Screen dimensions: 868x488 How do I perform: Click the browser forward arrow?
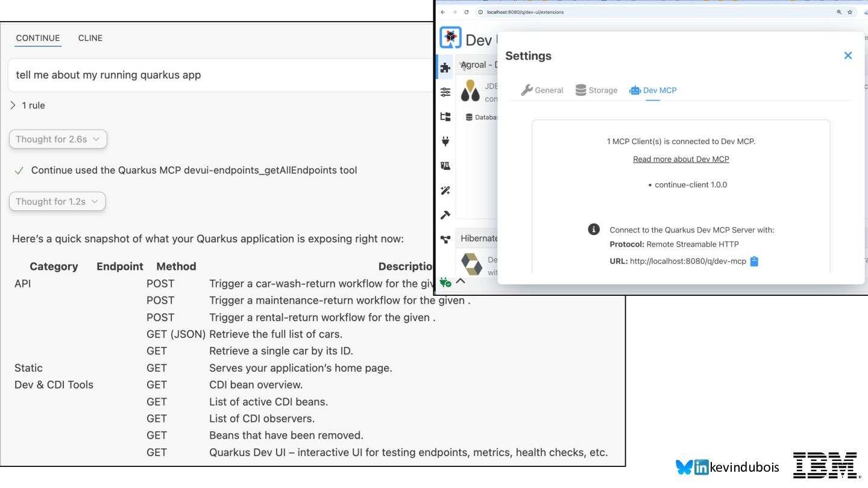click(454, 12)
